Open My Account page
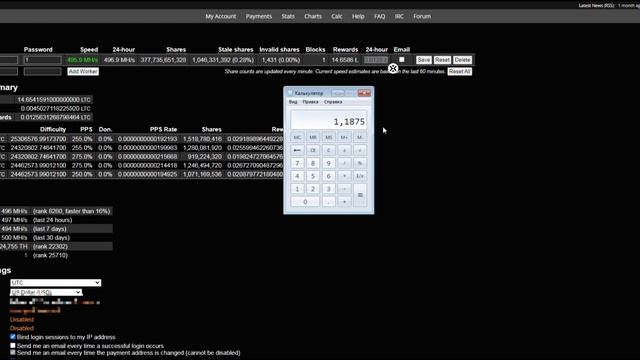The width and height of the screenshot is (640, 360). [220, 16]
